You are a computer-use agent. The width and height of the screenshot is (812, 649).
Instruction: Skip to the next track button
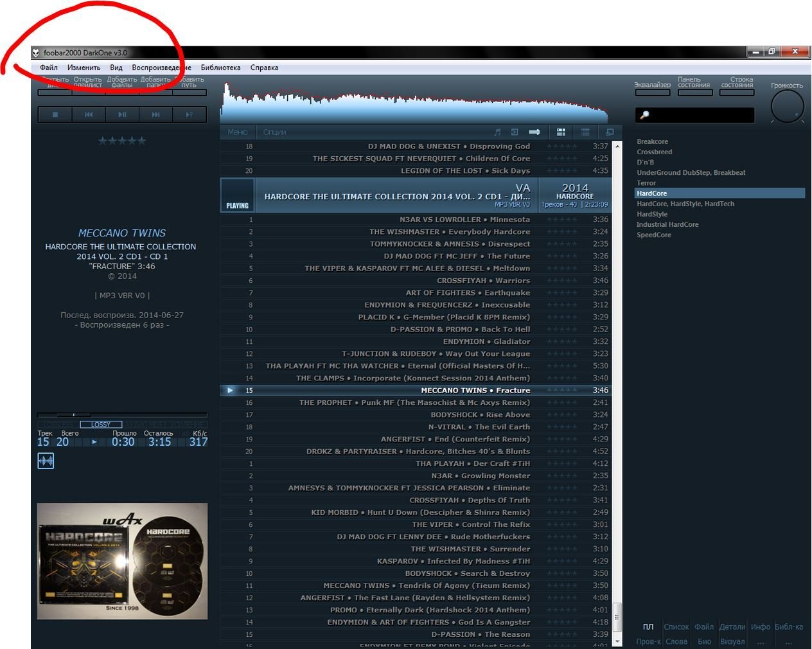155,114
